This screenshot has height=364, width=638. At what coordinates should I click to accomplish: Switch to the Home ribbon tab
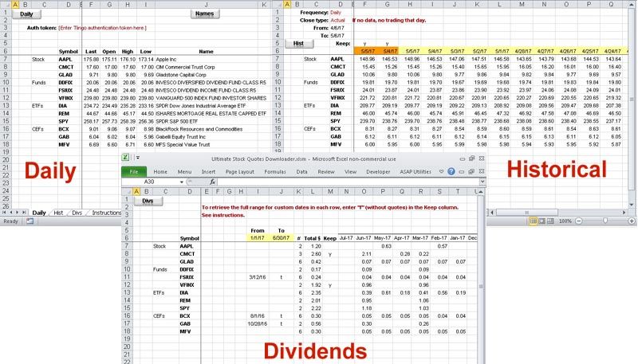point(160,172)
